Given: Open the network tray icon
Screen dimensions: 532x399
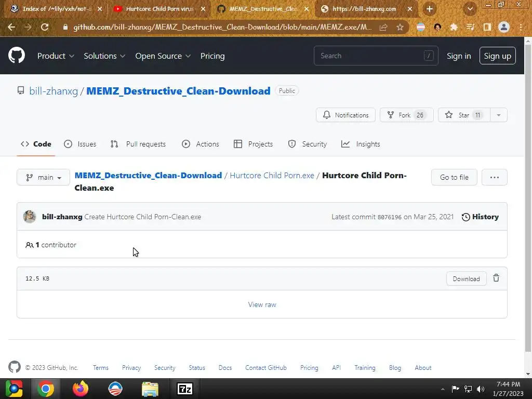Looking at the screenshot, I should pos(468,389).
